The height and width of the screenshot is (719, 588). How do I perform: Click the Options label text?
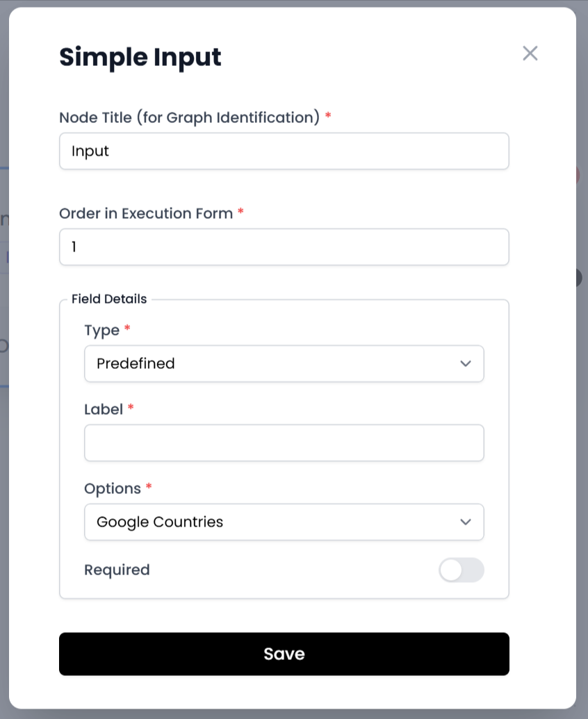pyautogui.click(x=113, y=489)
